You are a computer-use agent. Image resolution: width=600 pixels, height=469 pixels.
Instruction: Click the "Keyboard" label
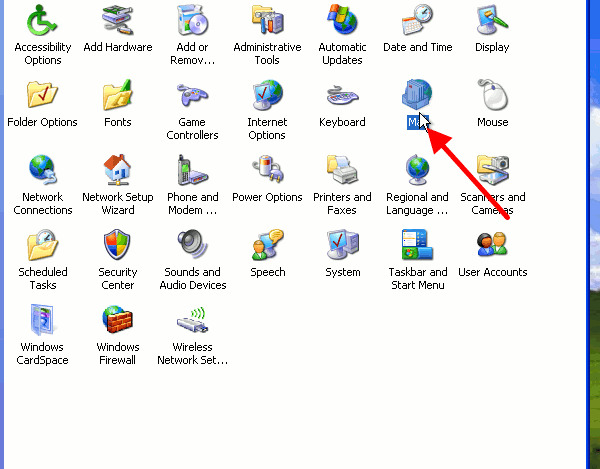342,122
